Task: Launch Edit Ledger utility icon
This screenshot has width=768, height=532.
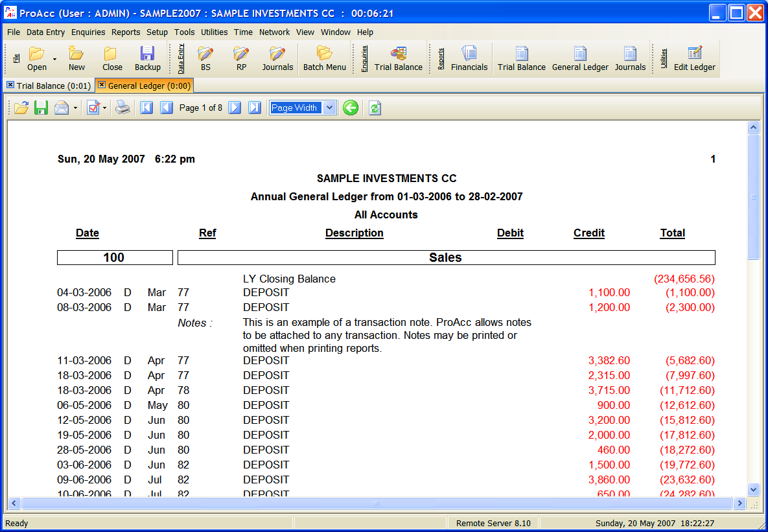Action: [x=695, y=58]
